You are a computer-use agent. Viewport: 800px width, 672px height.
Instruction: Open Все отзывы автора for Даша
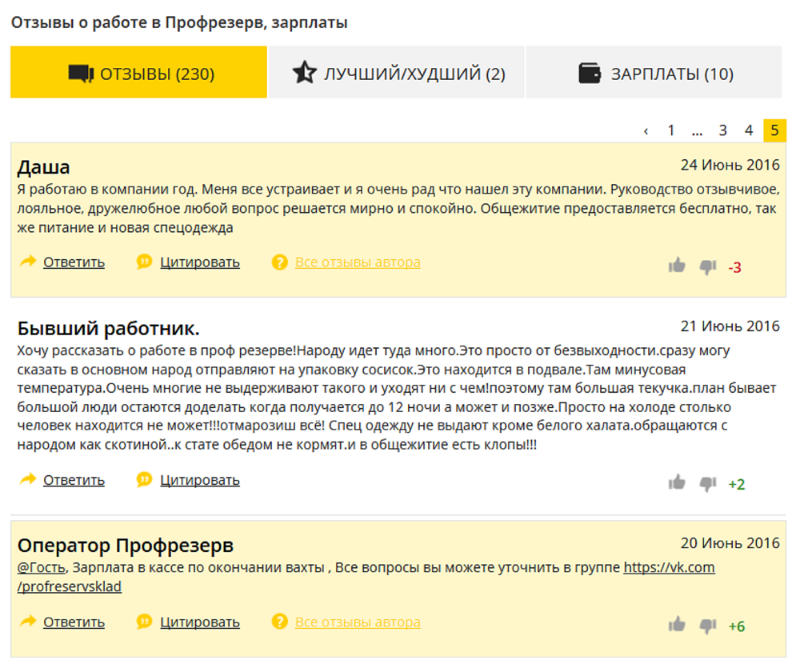click(358, 262)
